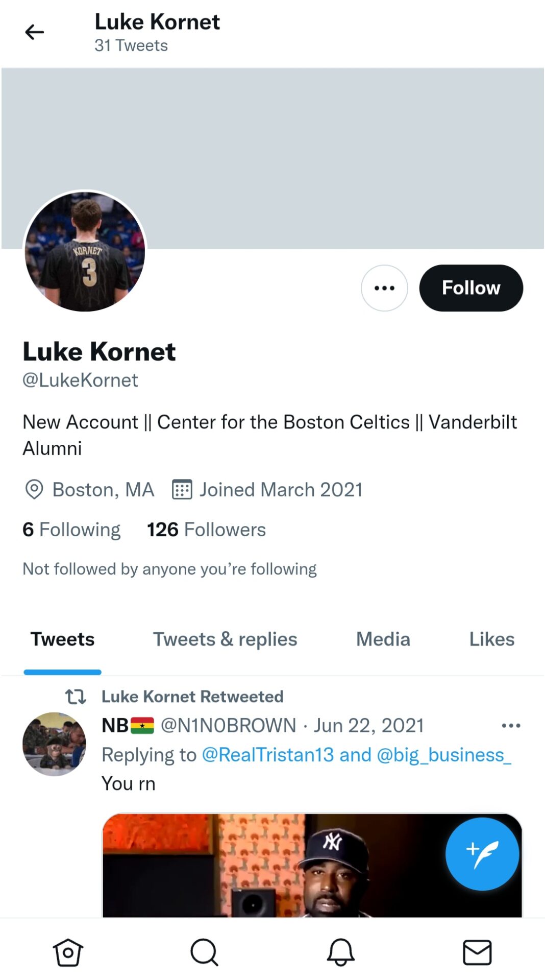View Luke Kornet's 126 Followers
This screenshot has height=980, width=545.
(x=206, y=530)
